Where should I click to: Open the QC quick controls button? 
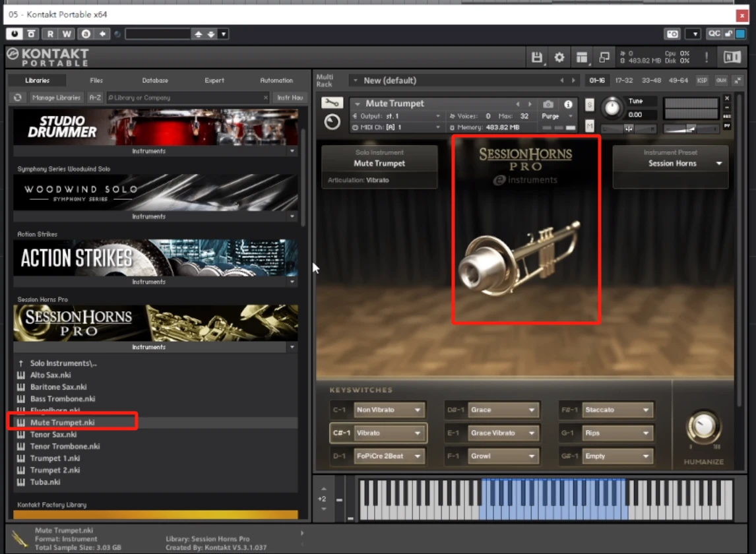[714, 33]
